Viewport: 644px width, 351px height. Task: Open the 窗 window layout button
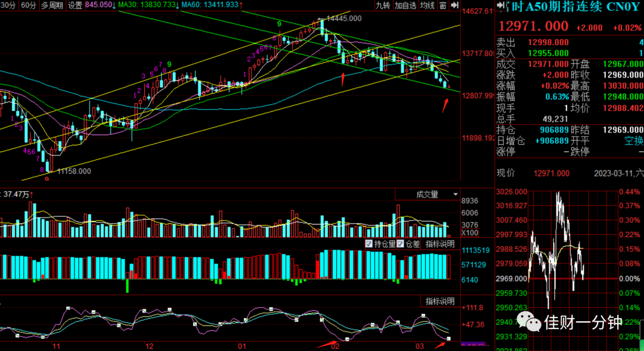(x=442, y=5)
